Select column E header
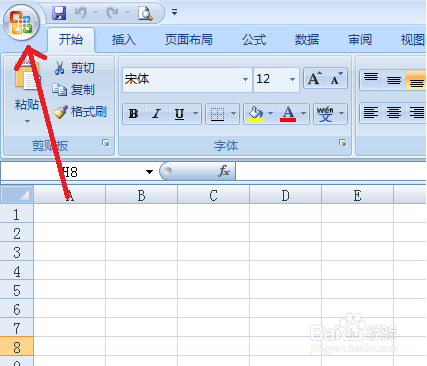427x366 pixels. point(358,196)
